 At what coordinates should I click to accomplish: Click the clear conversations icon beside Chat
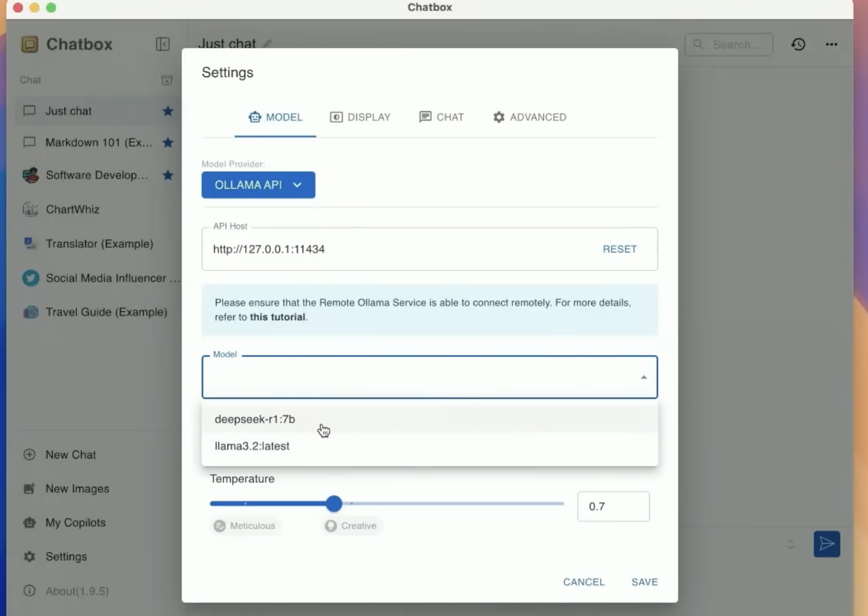click(167, 80)
